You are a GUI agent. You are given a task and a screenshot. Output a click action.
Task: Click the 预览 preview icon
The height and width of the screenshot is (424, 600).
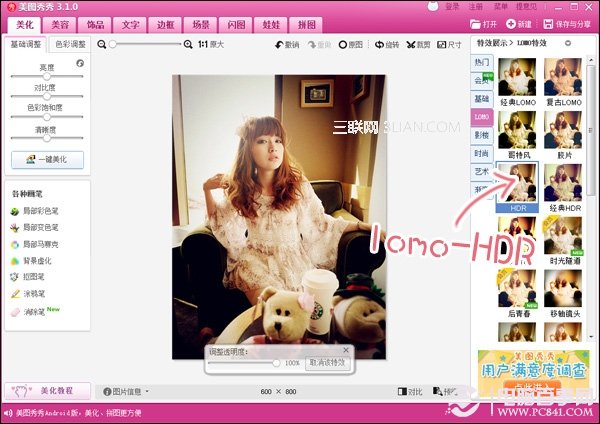(437, 391)
